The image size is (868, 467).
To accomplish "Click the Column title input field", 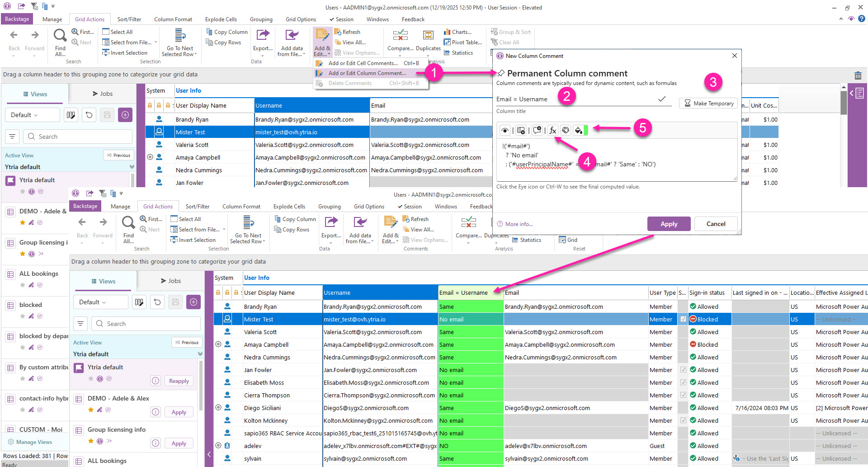I will 574,99.
